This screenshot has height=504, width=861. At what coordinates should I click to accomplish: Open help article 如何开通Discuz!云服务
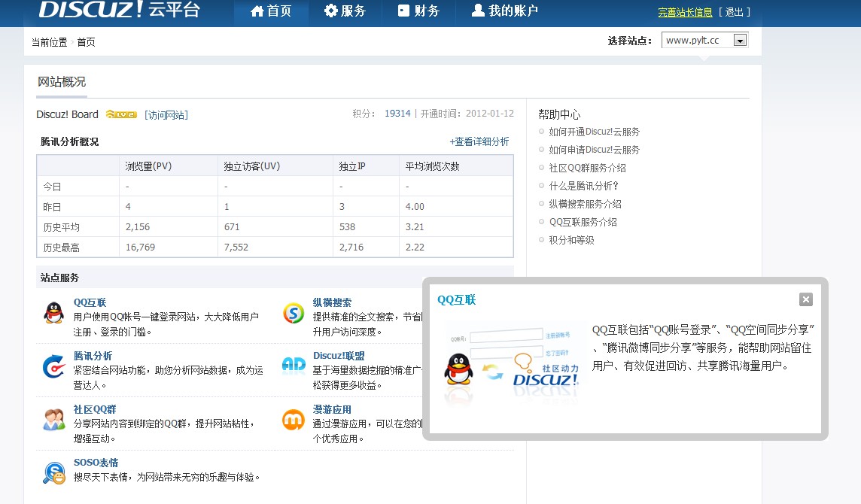(x=594, y=132)
